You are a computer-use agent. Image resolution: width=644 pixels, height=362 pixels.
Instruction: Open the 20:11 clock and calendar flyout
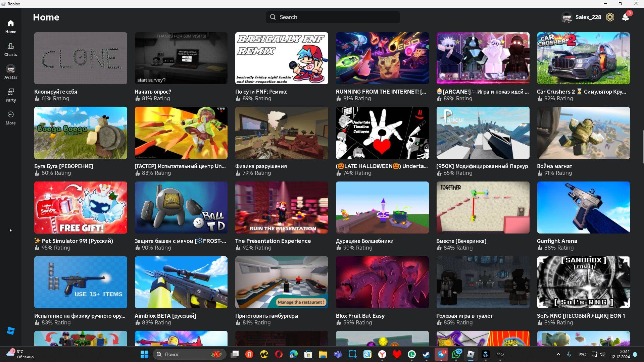620,354
